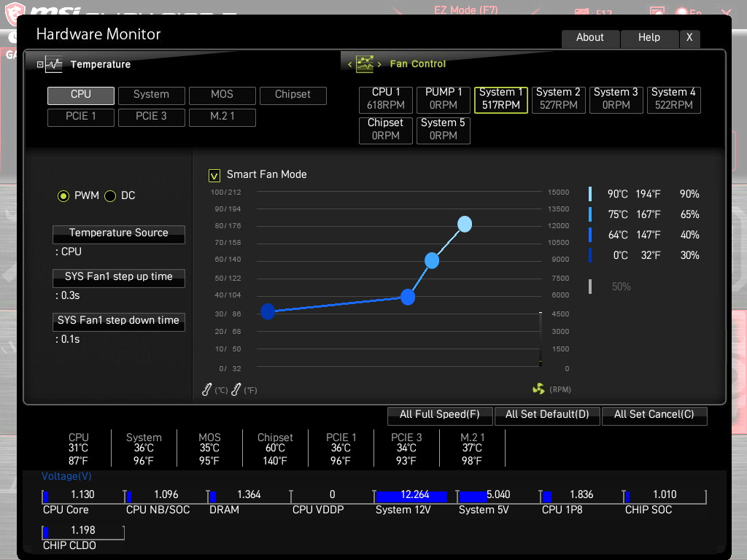Click the left arrow beside Fan Control

pos(349,64)
